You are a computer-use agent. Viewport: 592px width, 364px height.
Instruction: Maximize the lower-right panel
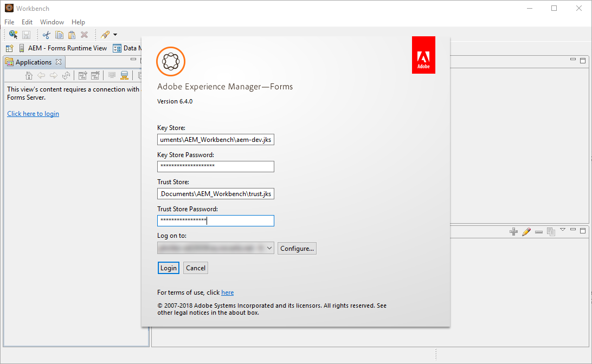[x=583, y=230]
